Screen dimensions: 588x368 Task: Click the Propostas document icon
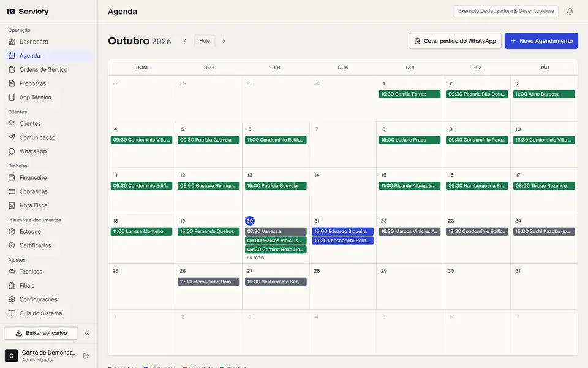tap(12, 83)
